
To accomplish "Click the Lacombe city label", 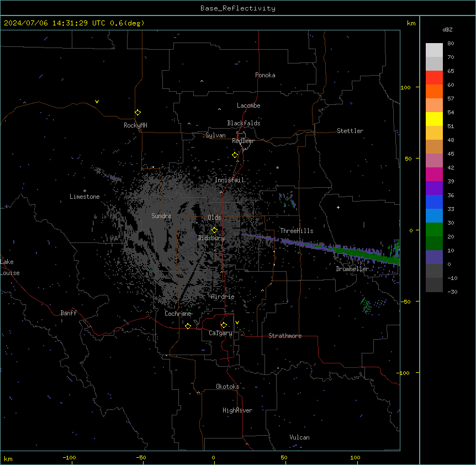I will pos(248,105).
